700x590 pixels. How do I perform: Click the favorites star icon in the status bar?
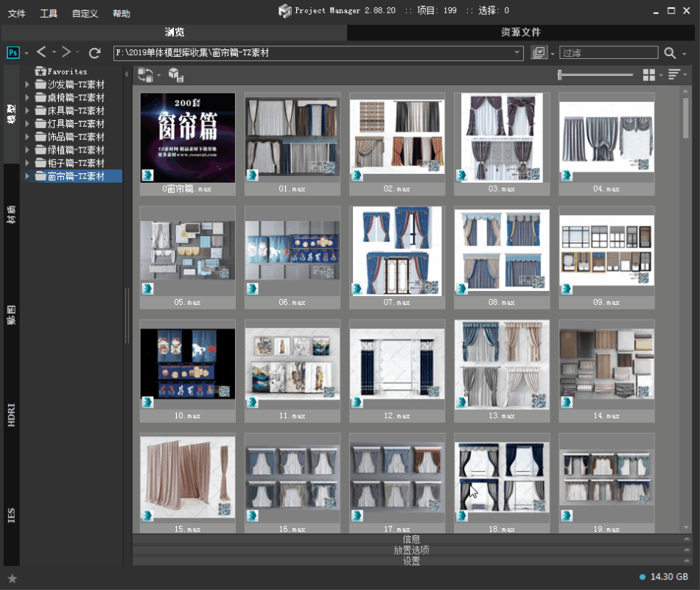point(12,578)
